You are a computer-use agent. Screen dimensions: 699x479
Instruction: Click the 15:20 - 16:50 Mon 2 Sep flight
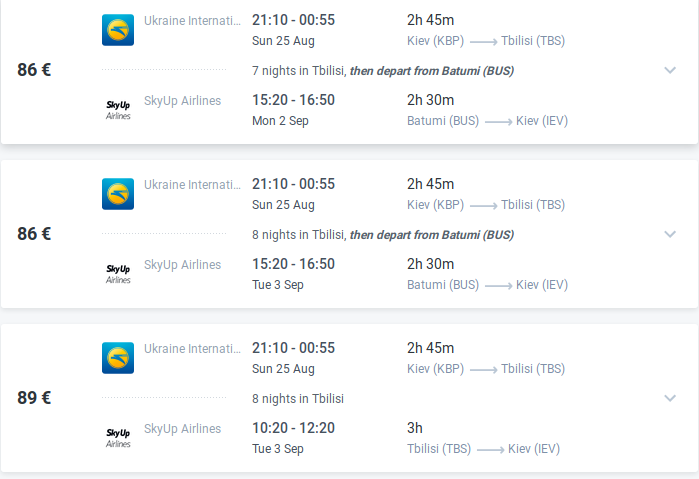pyautogui.click(x=293, y=100)
